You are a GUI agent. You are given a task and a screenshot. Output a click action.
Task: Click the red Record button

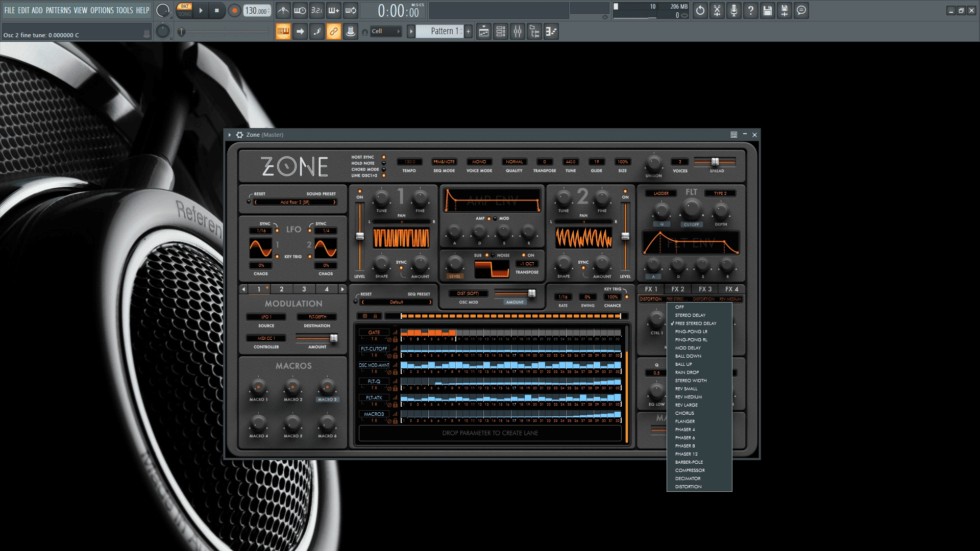(x=234, y=10)
